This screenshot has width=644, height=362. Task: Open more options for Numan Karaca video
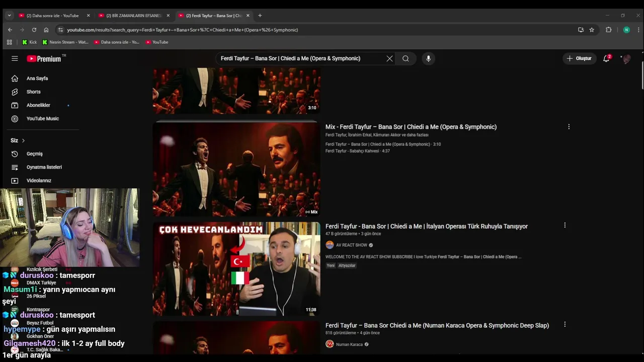tap(565, 324)
